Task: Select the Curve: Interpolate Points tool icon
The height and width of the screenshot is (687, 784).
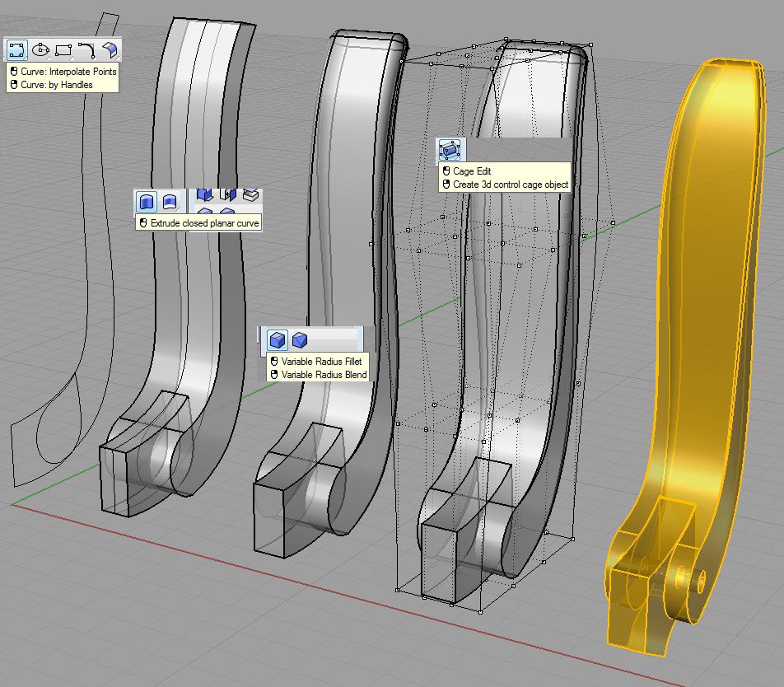Action: pyautogui.click(x=16, y=50)
